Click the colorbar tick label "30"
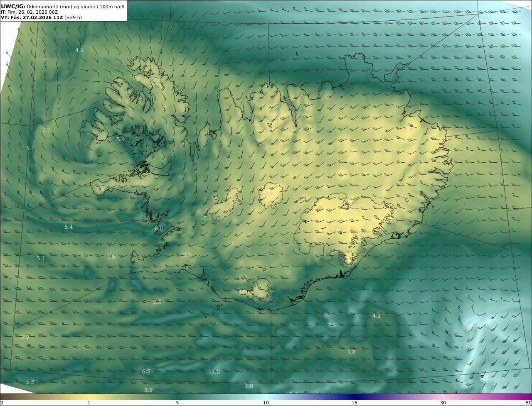This screenshot has height=406, width=532. [443, 403]
